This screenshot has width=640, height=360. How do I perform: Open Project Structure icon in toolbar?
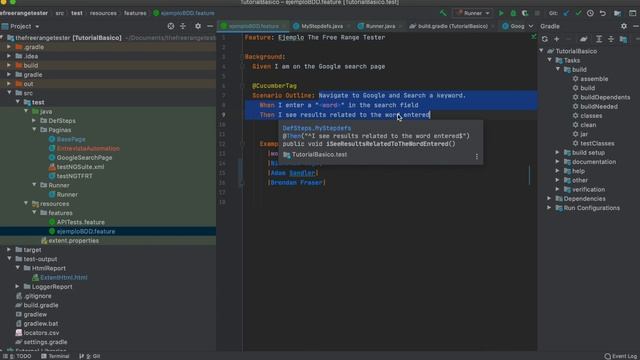pyautogui.click(x=617, y=13)
